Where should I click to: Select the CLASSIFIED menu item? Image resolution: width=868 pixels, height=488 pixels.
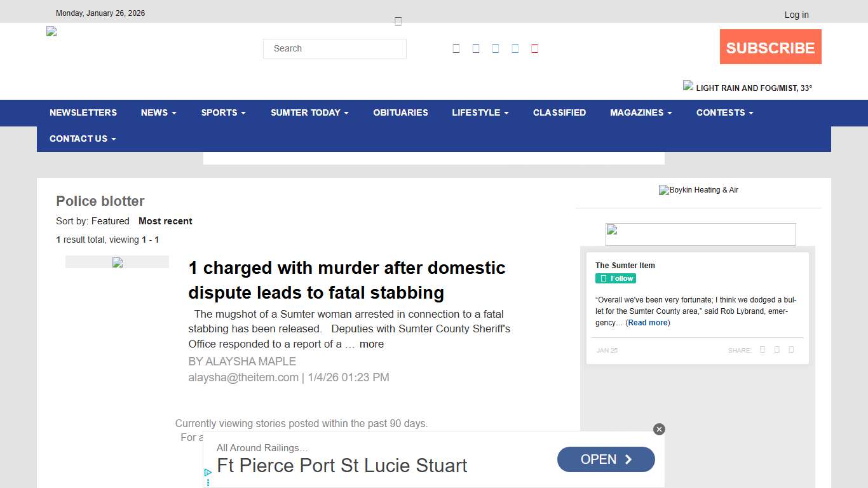pos(559,112)
